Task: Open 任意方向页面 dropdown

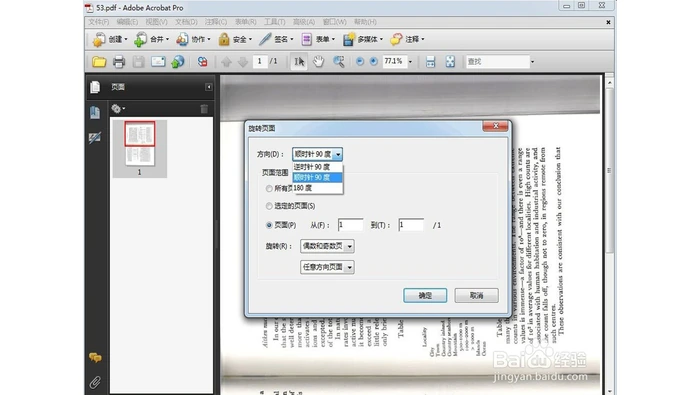Action: pyautogui.click(x=327, y=267)
